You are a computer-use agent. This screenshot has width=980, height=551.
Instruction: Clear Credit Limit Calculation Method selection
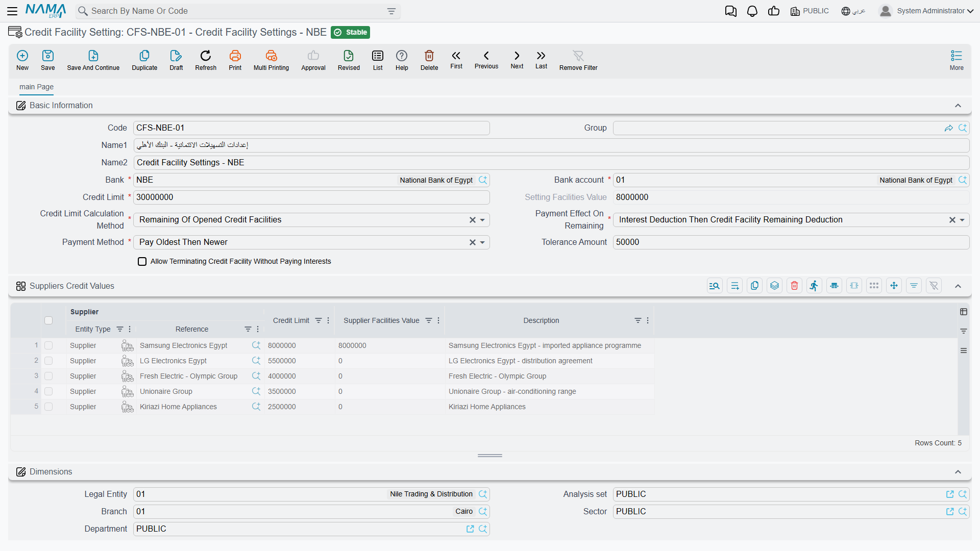[473, 220]
